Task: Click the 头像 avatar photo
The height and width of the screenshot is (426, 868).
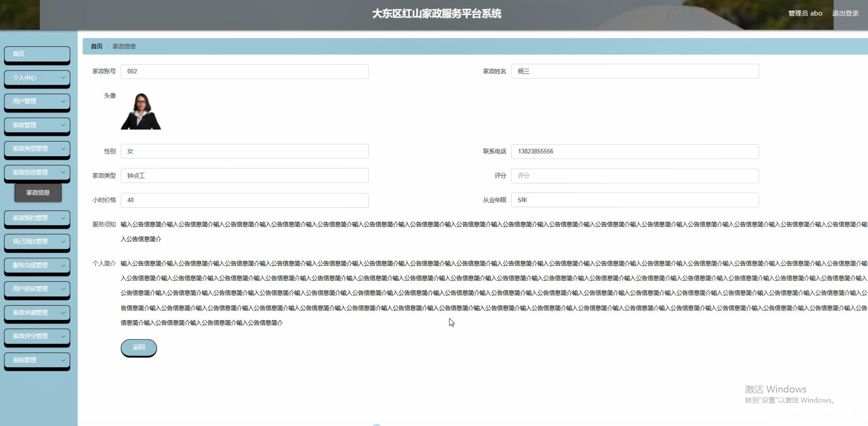Action: click(141, 111)
